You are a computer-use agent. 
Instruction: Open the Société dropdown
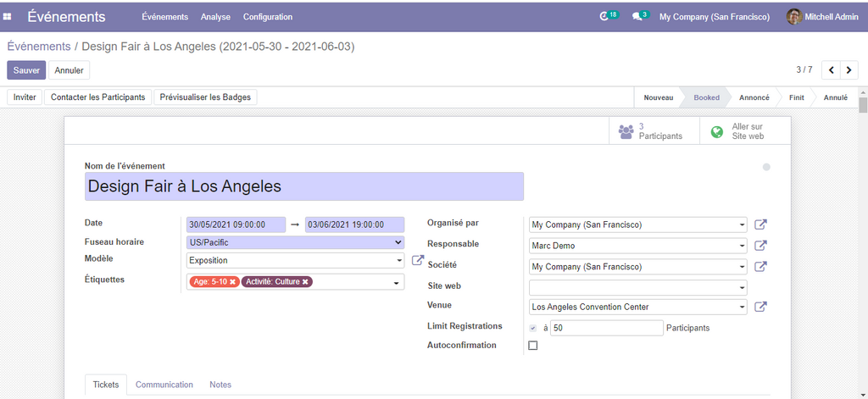(742, 267)
